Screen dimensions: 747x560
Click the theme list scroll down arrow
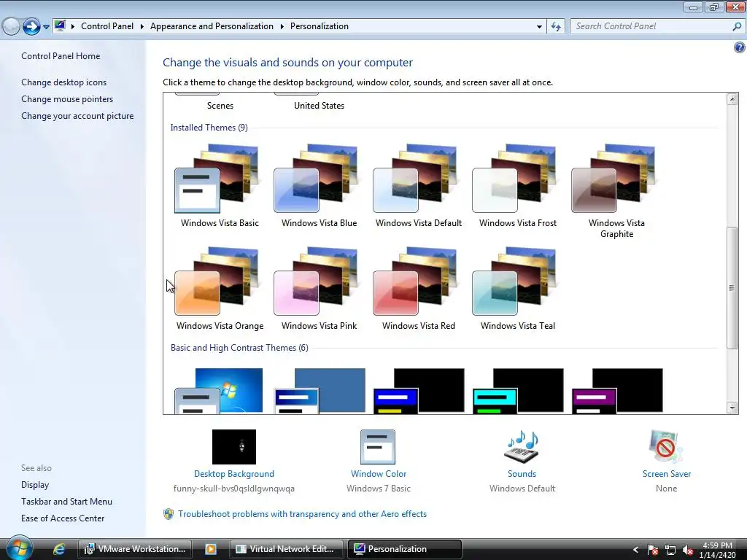732,407
